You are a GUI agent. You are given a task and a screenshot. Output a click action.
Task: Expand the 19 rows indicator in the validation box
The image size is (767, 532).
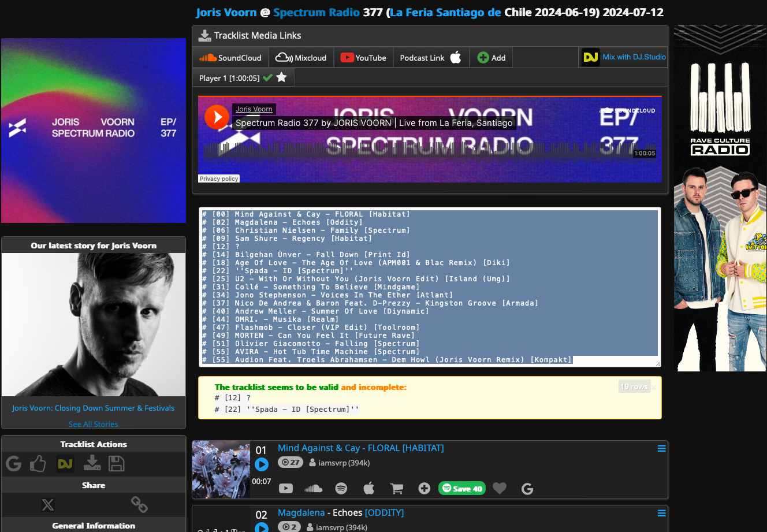tap(635, 386)
